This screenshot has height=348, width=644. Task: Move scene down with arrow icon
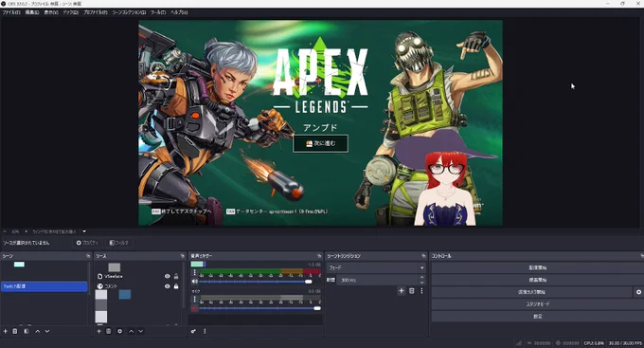click(x=47, y=331)
